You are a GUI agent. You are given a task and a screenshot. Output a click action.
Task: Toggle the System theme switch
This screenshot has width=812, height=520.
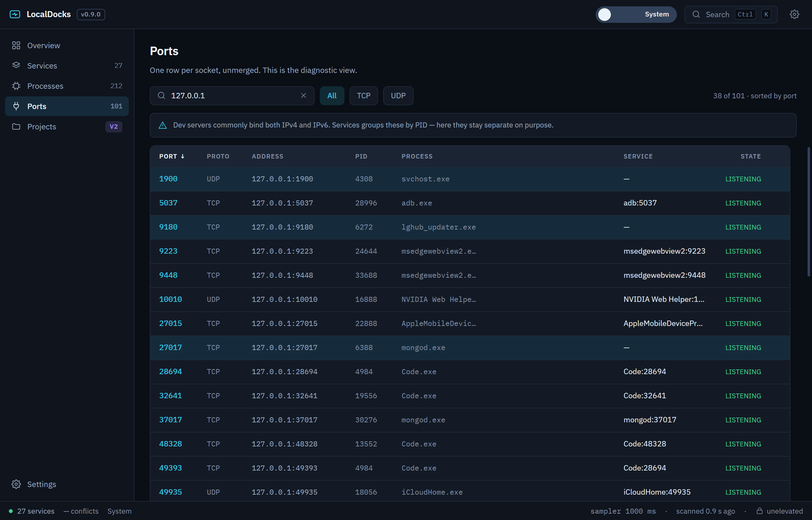click(636, 14)
